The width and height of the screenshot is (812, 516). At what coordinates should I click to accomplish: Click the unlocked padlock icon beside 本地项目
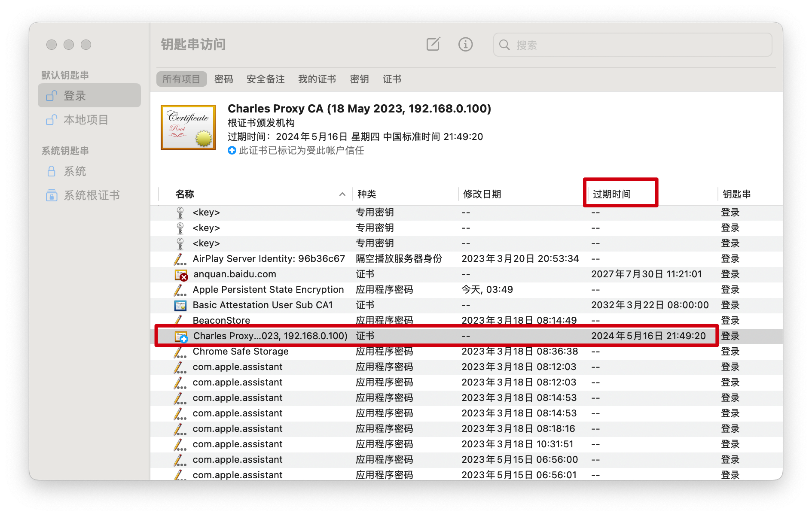[x=52, y=119]
